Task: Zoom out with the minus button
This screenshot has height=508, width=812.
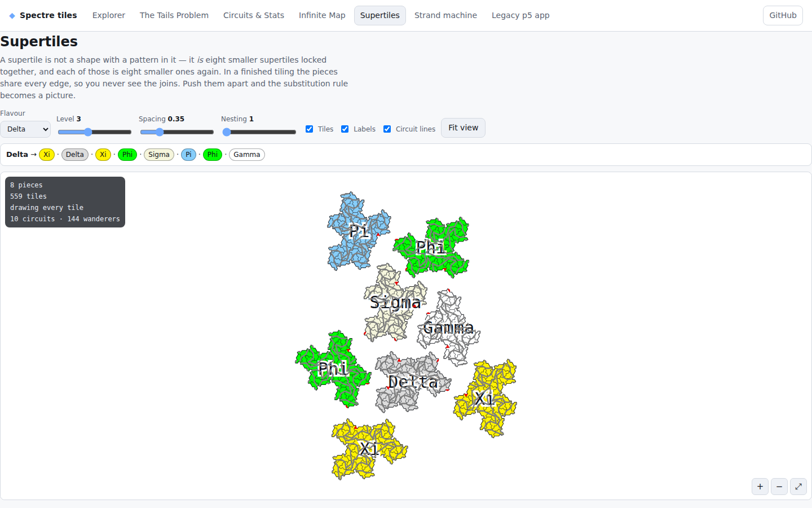Action: [779, 487]
